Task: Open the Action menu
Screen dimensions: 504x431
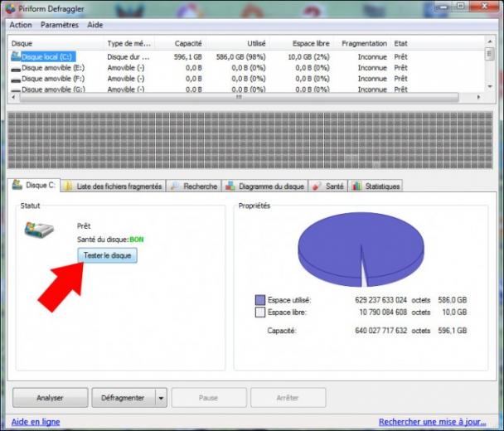Action: pos(21,25)
